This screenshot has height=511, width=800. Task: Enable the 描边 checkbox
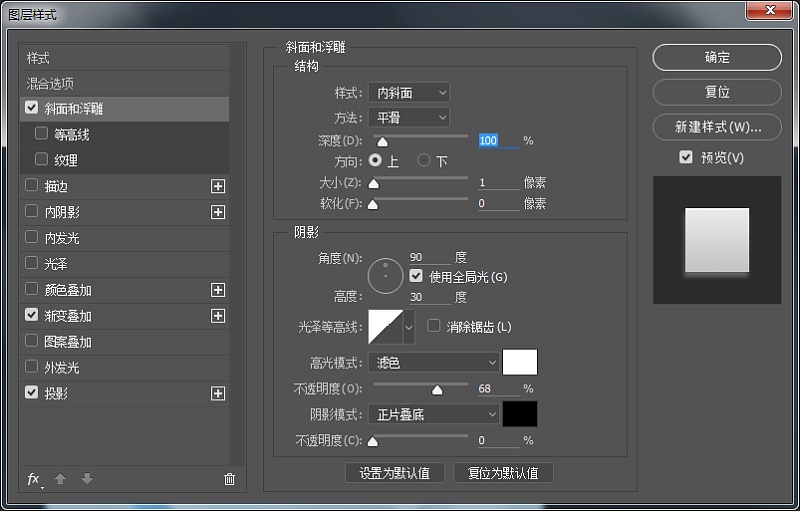tap(32, 185)
